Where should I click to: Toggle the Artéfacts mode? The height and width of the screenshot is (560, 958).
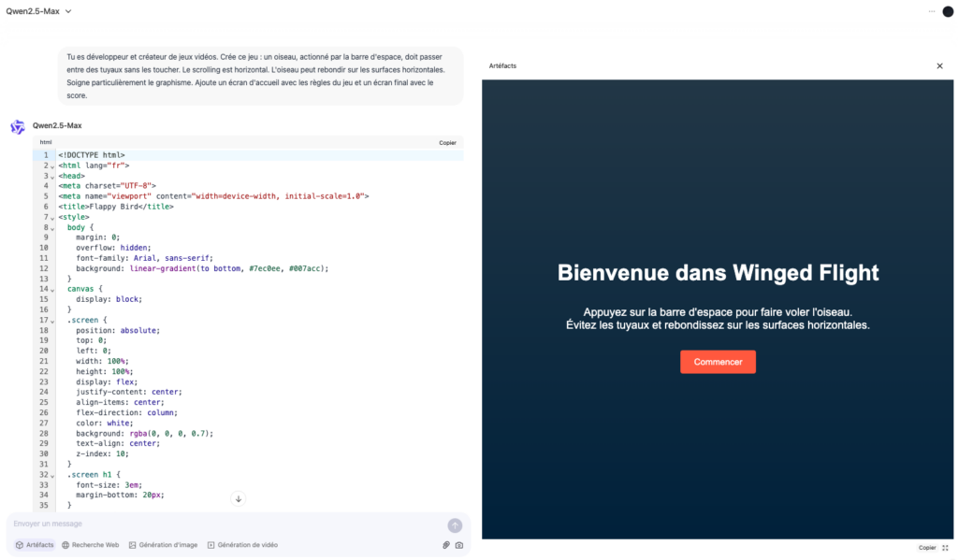pos(35,545)
